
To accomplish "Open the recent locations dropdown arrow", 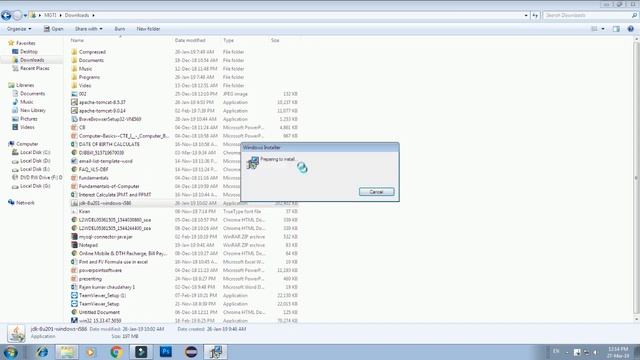I will [x=25, y=16].
